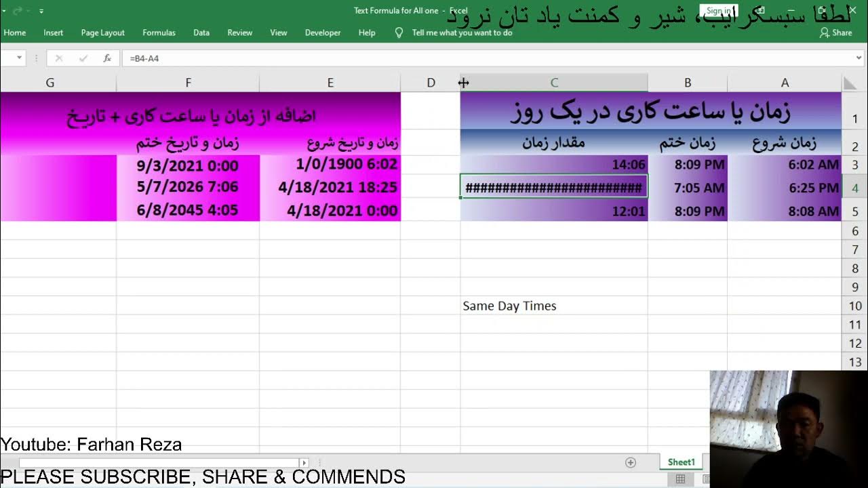The height and width of the screenshot is (488, 868).
Task: Click the lightbulb Tell me icon
Action: click(x=399, y=33)
